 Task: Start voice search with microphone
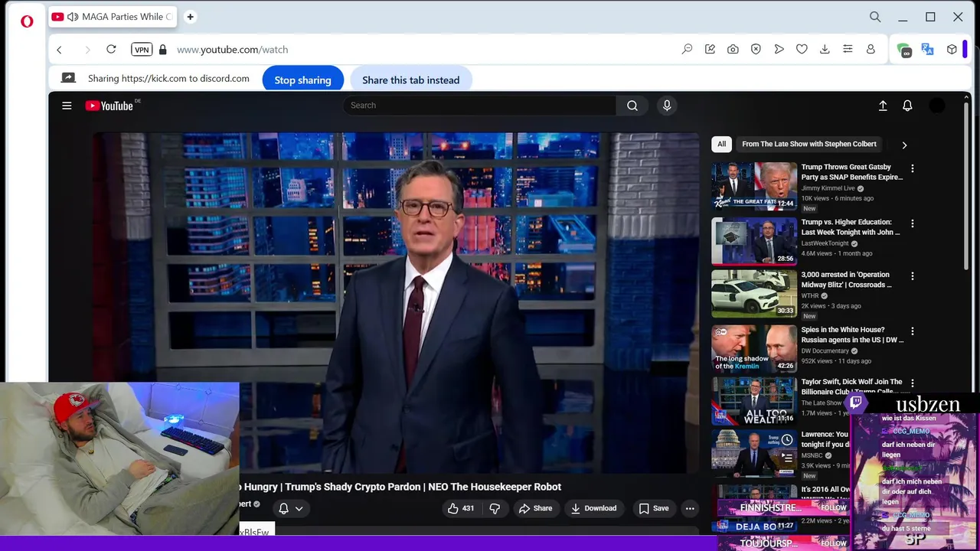667,106
